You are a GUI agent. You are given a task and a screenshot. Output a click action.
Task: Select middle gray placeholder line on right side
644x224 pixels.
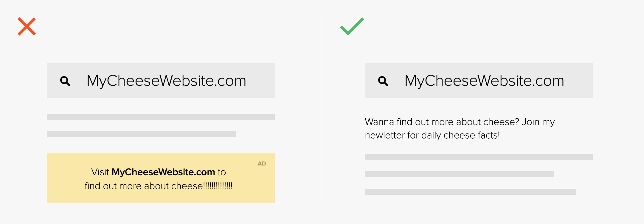[x=460, y=174]
